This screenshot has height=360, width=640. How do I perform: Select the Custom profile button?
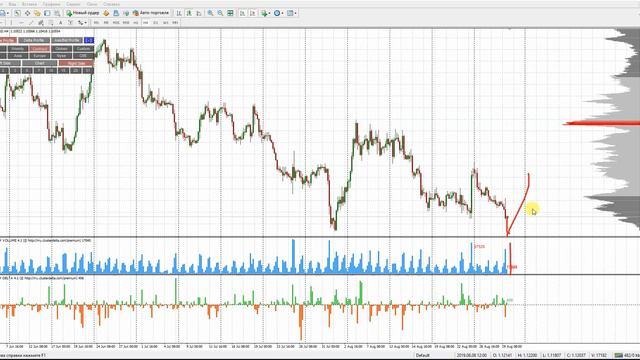tap(84, 49)
